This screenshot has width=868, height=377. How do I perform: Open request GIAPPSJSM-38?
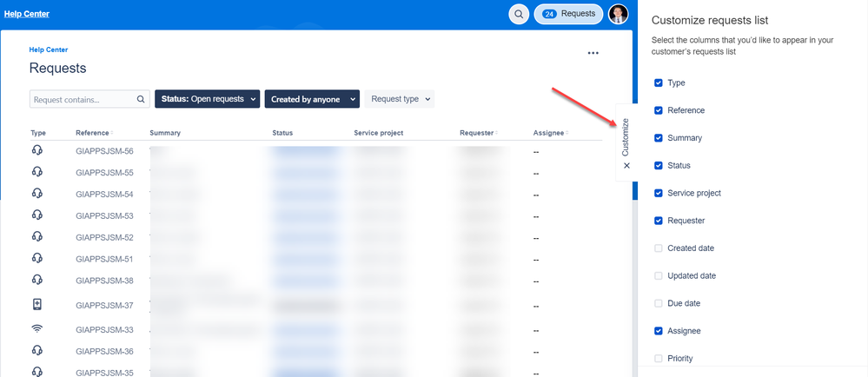(x=104, y=281)
